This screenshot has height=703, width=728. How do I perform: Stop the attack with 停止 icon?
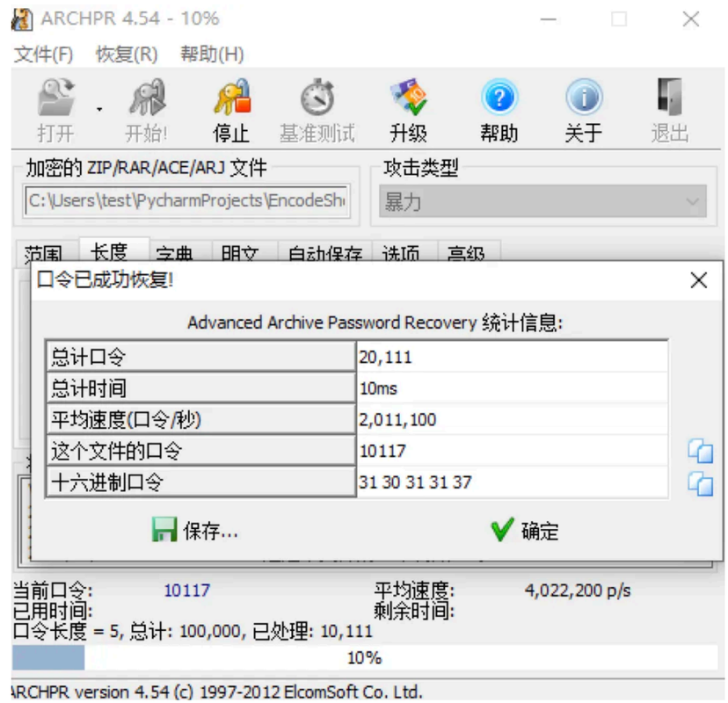click(232, 97)
